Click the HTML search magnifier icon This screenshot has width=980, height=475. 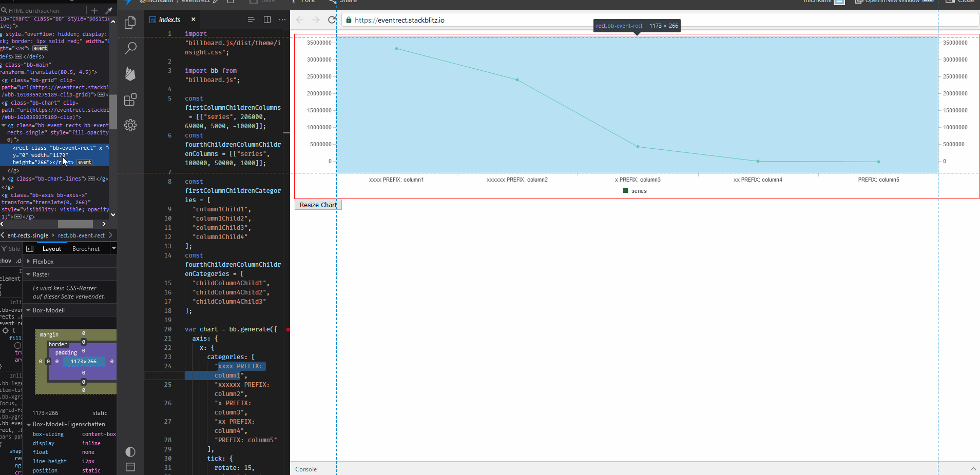click(4, 10)
